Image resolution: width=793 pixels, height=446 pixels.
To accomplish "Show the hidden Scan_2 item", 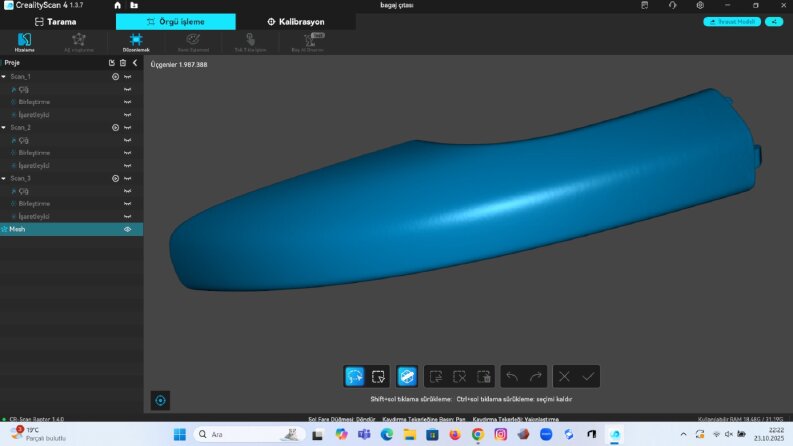I will pyautogui.click(x=127, y=127).
